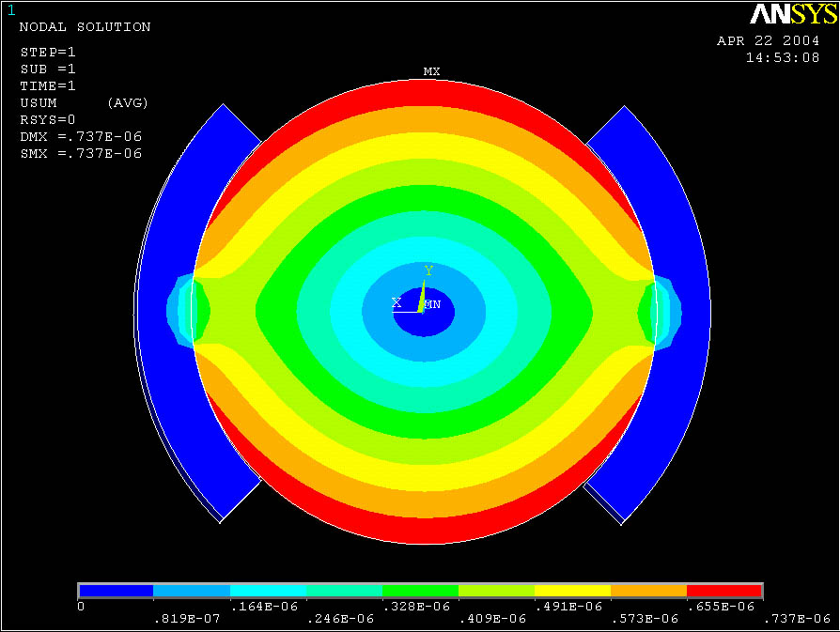This screenshot has height=632, width=840.
Task: Click the legend value .164E-06
Action: pyautogui.click(x=264, y=607)
